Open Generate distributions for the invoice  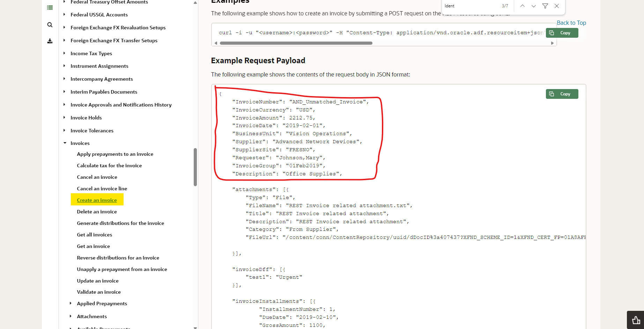click(x=120, y=223)
